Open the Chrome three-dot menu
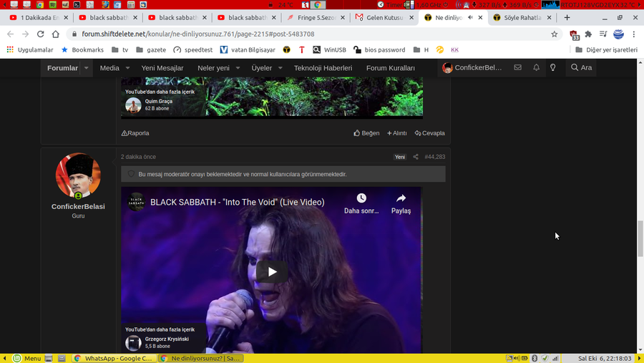Viewport: 644px width, 363px height. pos(634,34)
